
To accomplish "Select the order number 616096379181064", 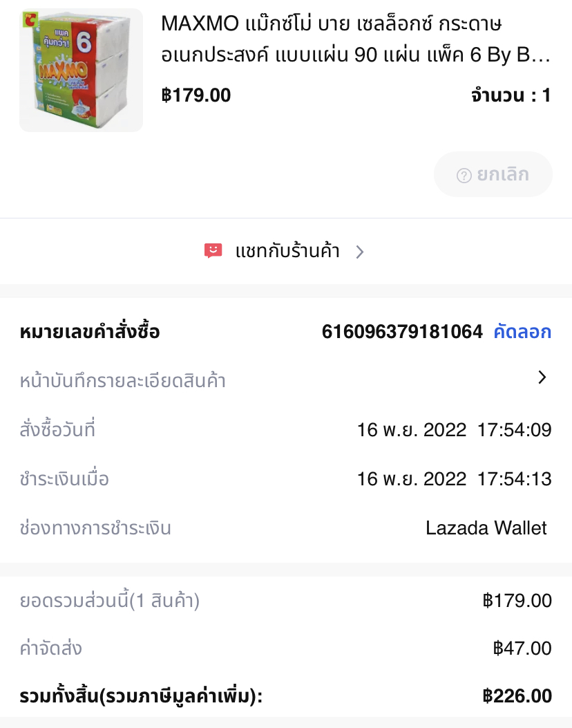I will click(402, 332).
